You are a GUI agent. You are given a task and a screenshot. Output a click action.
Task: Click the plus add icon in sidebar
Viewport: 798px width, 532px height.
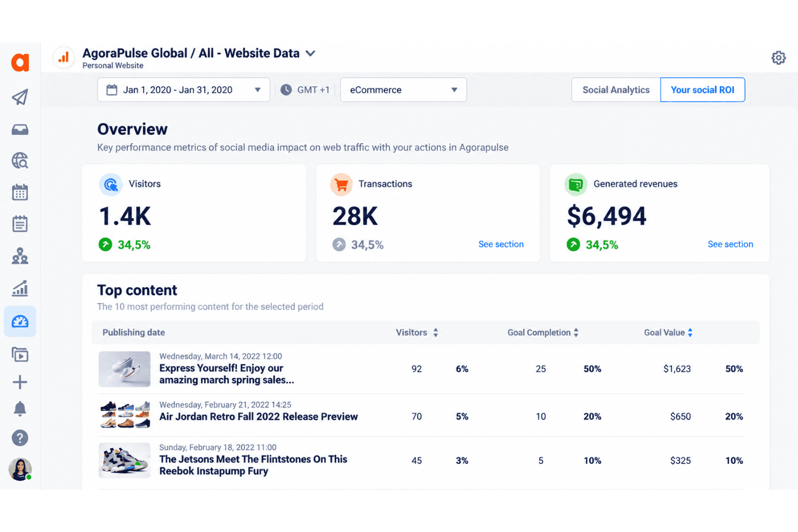point(20,382)
